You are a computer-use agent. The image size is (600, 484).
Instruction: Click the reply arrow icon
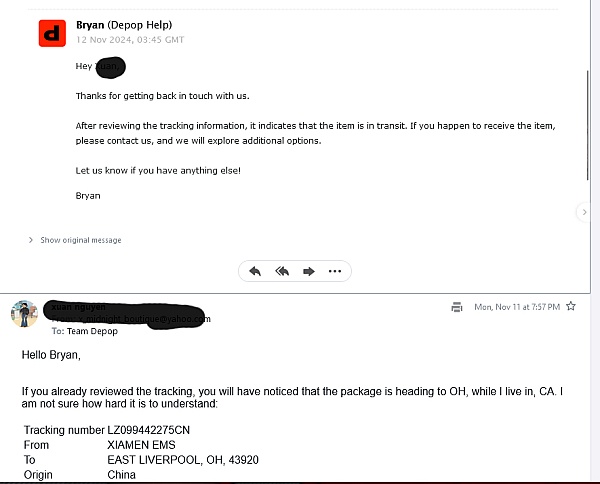(255, 271)
